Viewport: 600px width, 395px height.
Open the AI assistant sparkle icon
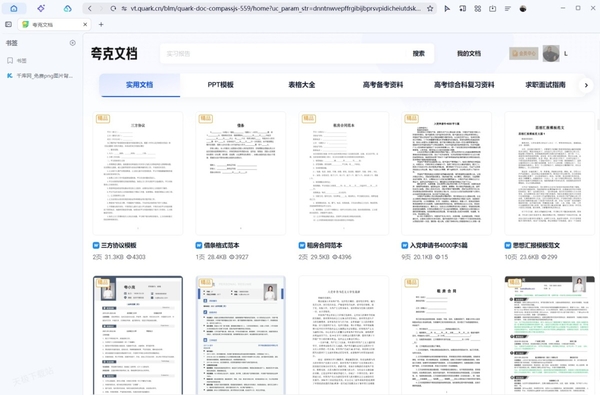pos(41,8)
